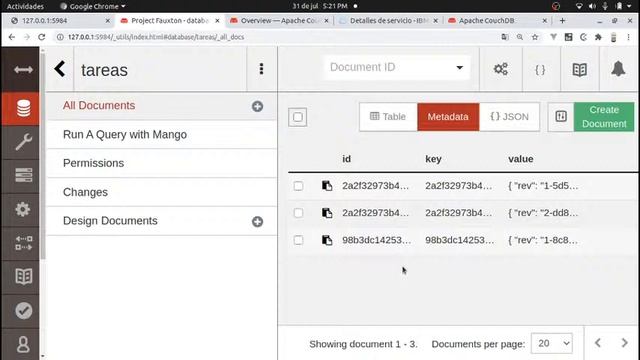Check the 98b3dc14253 document row

(x=298, y=240)
